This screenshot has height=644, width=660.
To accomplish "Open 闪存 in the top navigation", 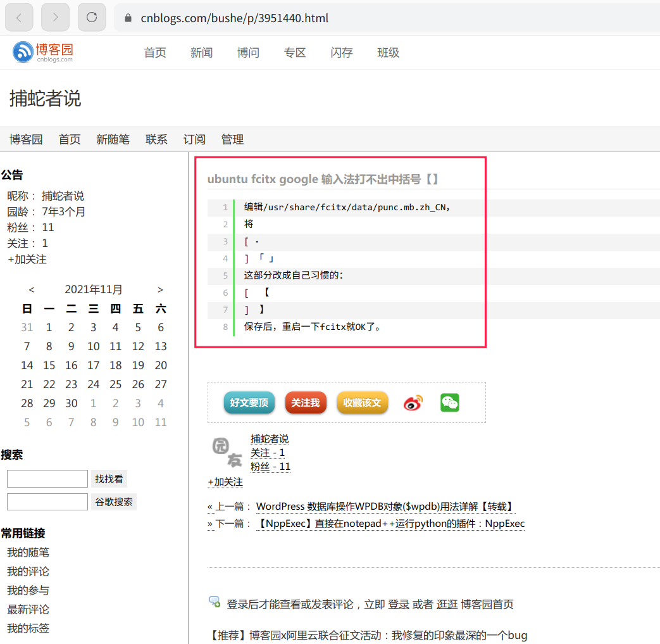I will [341, 53].
